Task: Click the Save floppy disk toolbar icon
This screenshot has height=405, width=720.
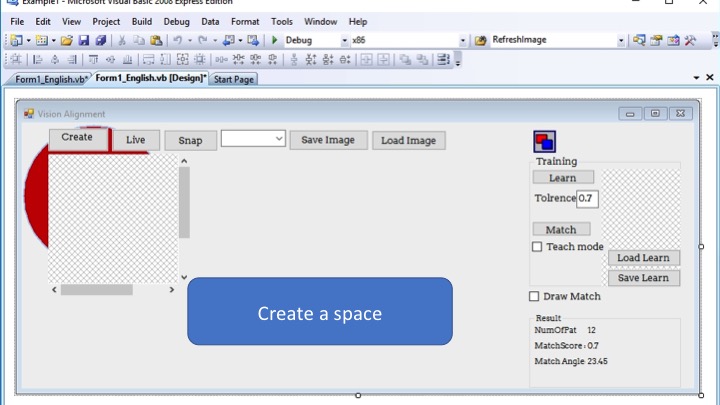Action: tap(84, 40)
